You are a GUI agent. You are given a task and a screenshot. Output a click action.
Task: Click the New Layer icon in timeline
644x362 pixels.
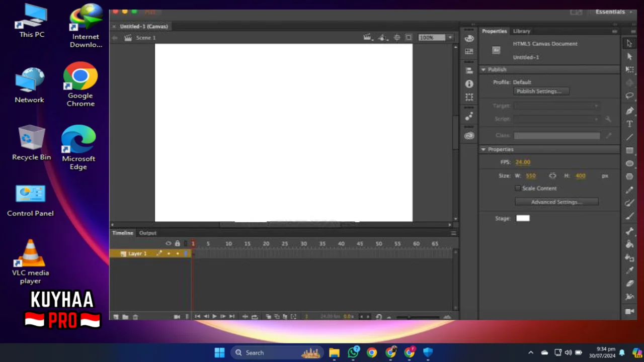116,317
